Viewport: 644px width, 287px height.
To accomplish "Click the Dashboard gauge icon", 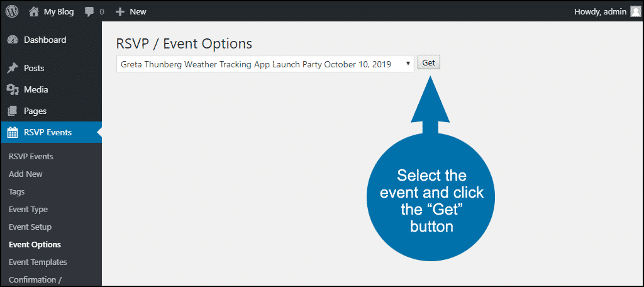I will [13, 40].
